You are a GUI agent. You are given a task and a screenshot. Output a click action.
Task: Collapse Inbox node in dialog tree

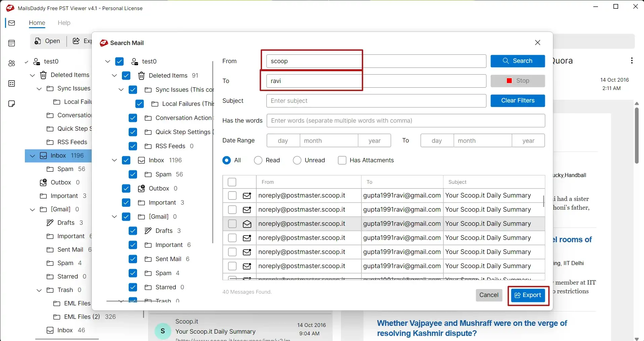tap(114, 160)
